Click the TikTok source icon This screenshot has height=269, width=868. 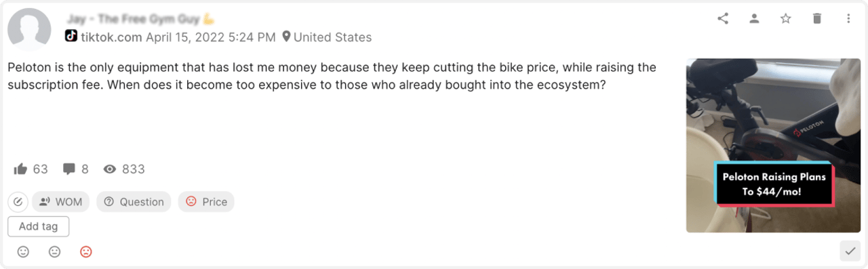click(71, 36)
